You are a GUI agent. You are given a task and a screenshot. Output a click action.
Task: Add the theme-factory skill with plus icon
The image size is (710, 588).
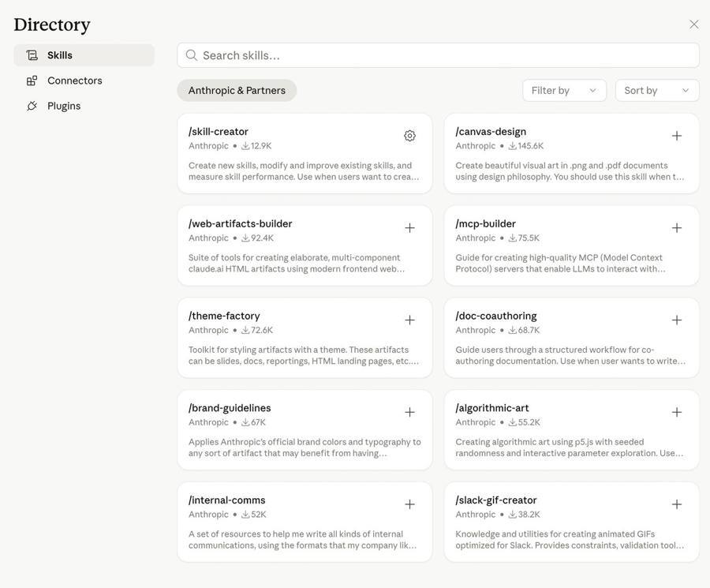[x=409, y=320]
